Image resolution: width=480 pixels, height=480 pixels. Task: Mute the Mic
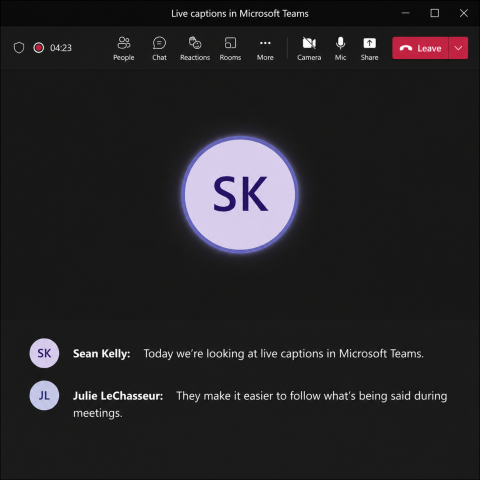(340, 49)
